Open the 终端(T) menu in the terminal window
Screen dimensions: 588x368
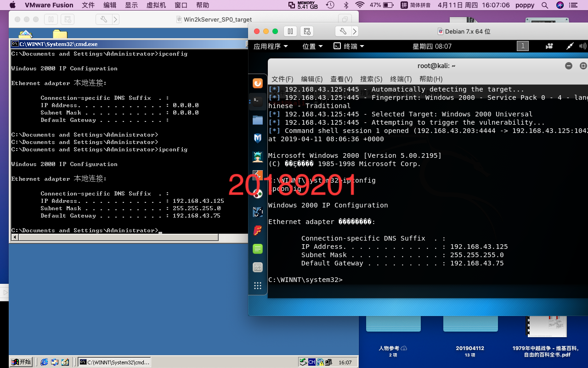[x=401, y=79]
